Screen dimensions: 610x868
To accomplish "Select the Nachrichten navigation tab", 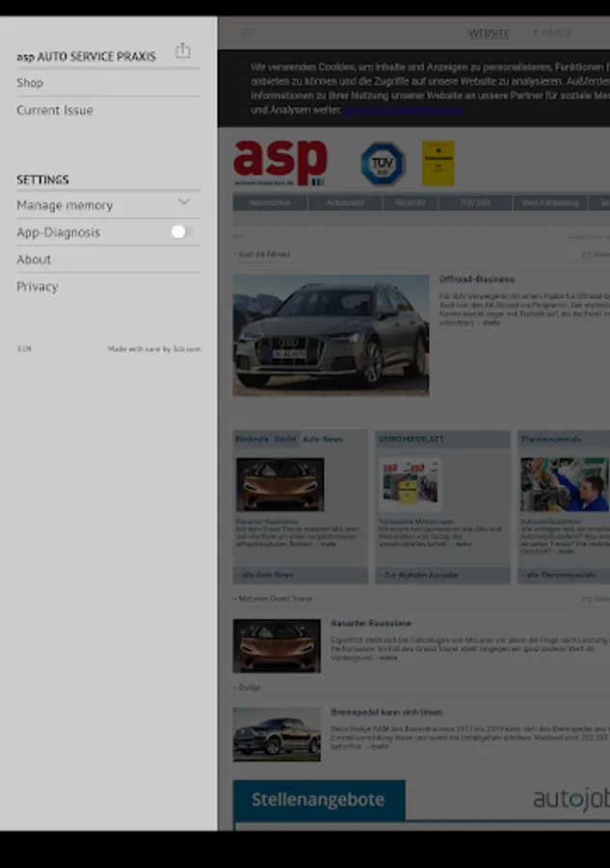I will pos(270,203).
